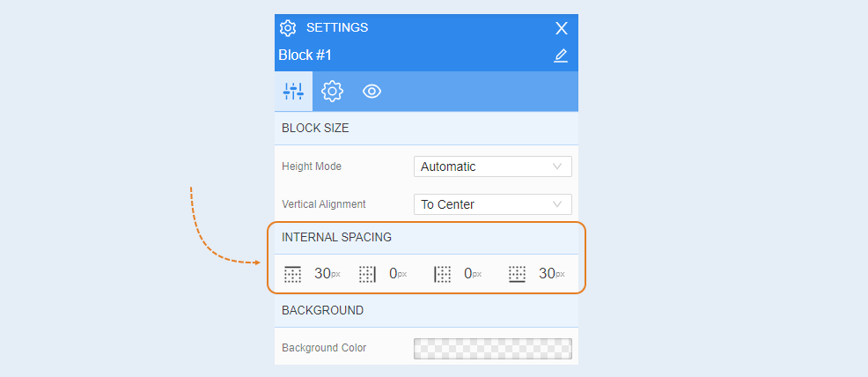Open the sliders design tab
The height and width of the screenshot is (377, 868).
pyautogui.click(x=293, y=92)
